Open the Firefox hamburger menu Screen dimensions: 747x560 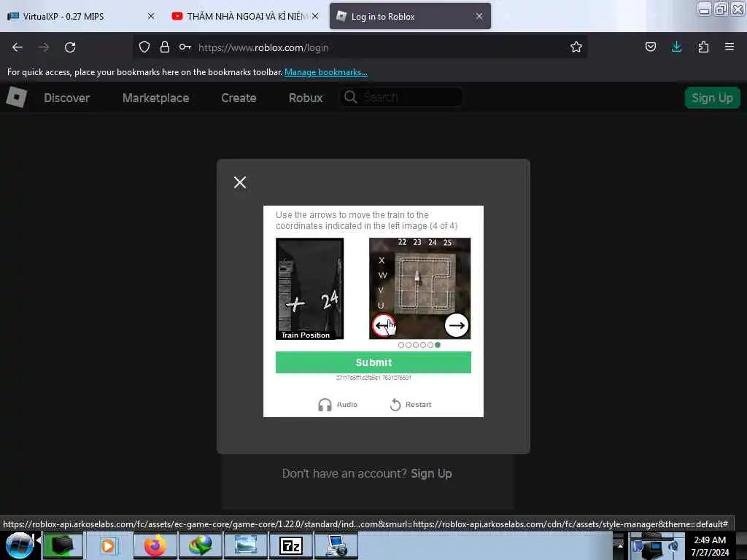(x=729, y=47)
